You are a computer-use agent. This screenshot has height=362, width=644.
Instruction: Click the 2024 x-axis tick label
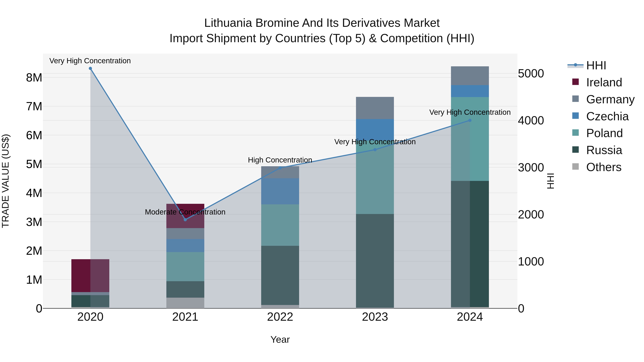click(470, 317)
